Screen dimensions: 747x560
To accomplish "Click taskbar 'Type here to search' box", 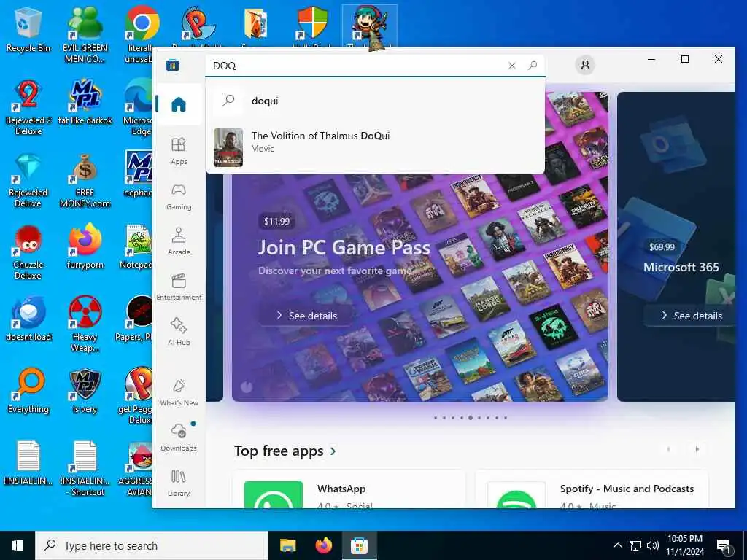I will pyautogui.click(x=152, y=545).
